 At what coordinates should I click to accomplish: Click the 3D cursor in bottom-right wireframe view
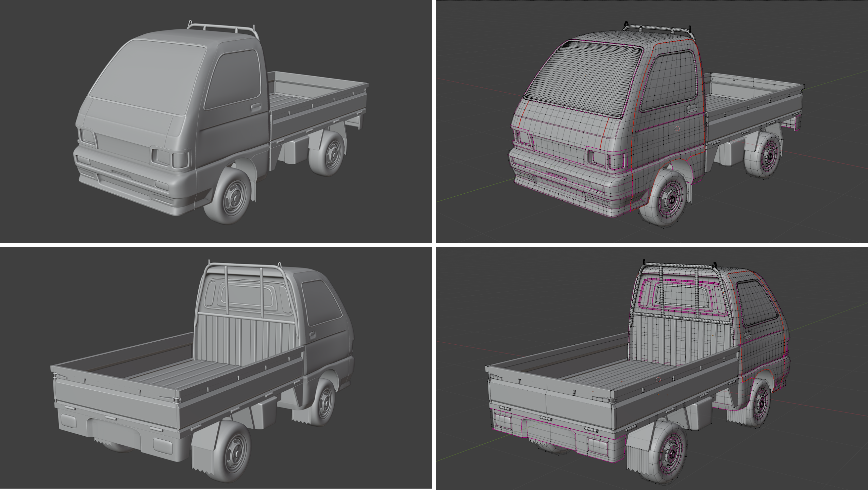658,380
